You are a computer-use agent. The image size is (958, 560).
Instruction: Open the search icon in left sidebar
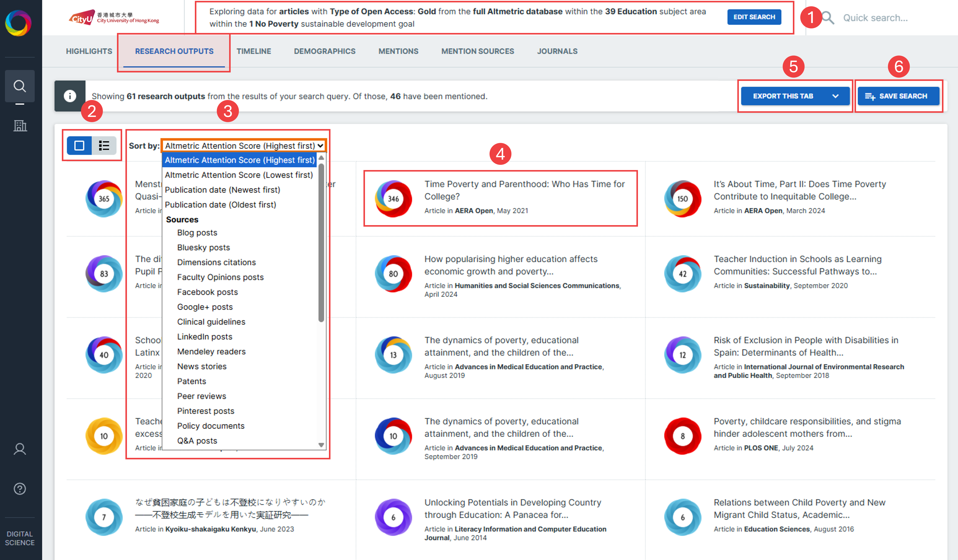[20, 86]
